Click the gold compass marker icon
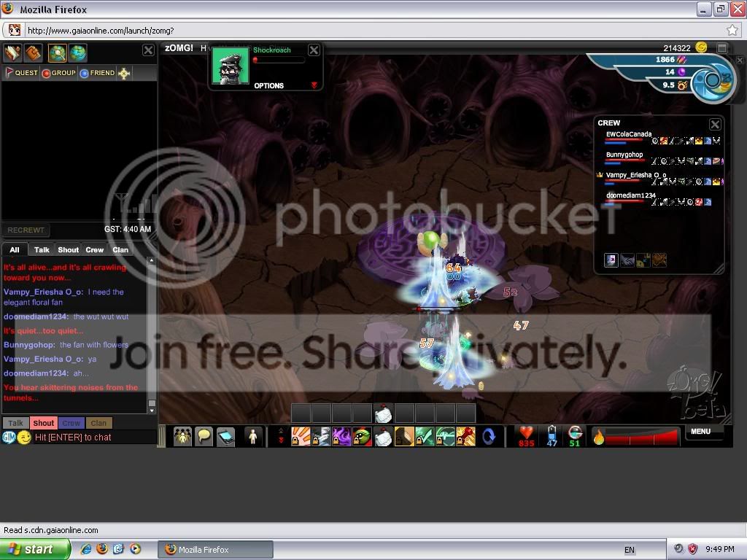The width and height of the screenshot is (747, 560). [x=124, y=73]
